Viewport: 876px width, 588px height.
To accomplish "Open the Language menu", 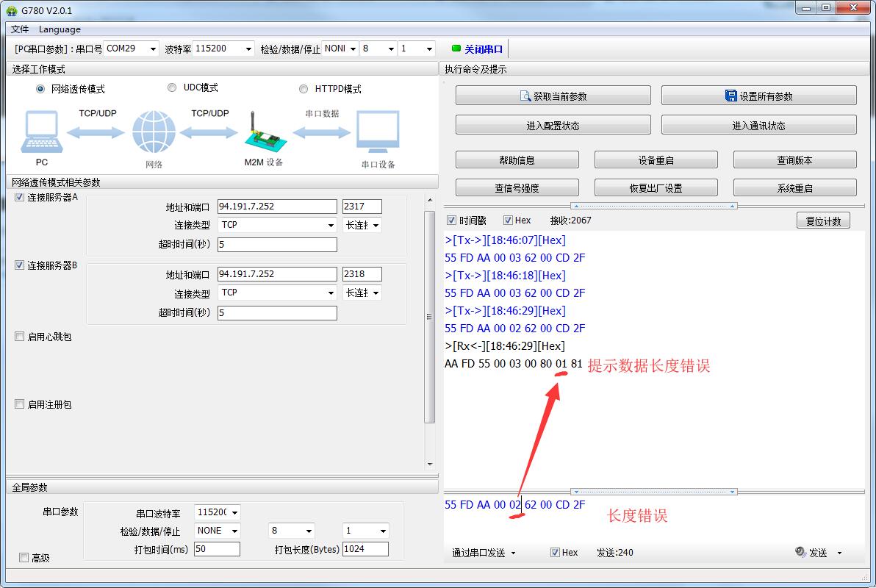I will pos(60,29).
